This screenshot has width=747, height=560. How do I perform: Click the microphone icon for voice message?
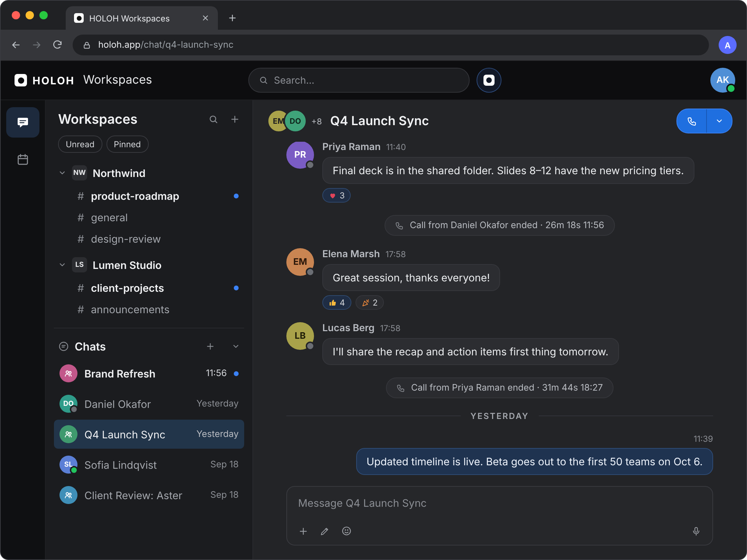tap(696, 531)
